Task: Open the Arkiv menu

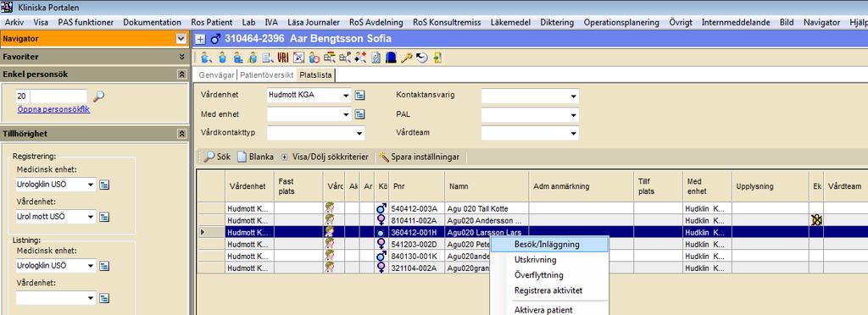Action: (x=14, y=22)
